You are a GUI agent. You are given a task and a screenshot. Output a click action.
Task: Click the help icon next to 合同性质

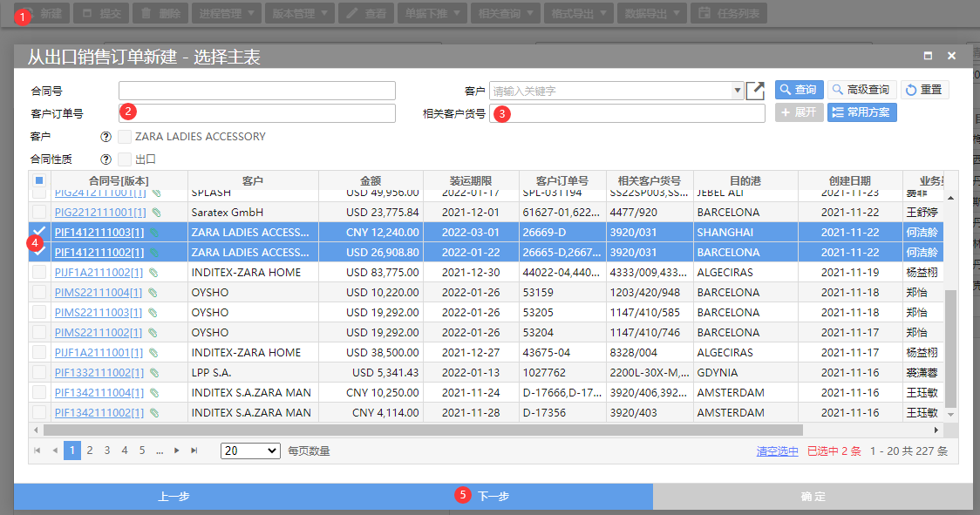[x=106, y=159]
